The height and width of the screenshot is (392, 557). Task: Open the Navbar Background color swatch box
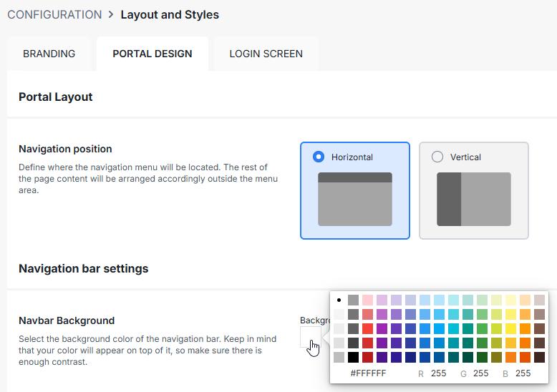tap(311, 337)
